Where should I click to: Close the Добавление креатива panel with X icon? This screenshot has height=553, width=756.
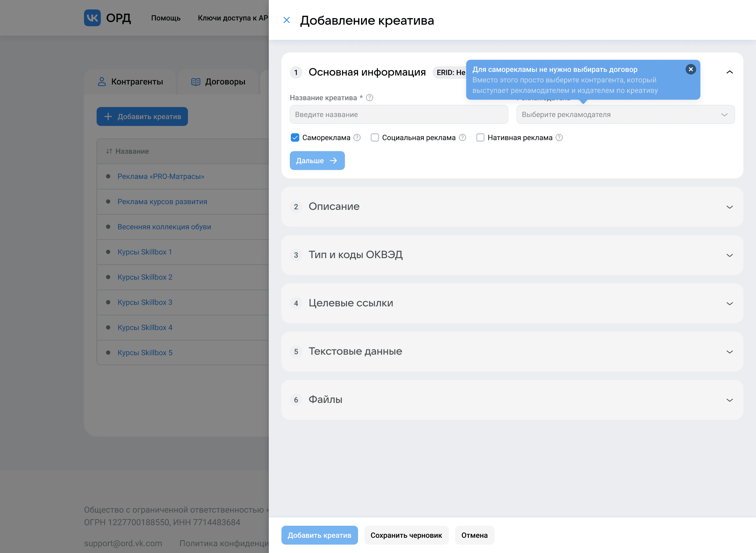tap(286, 20)
